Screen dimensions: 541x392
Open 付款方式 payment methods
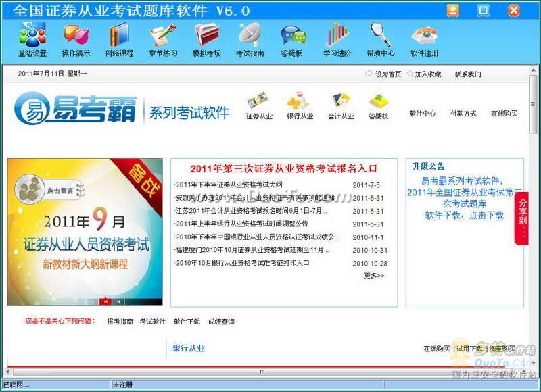click(x=463, y=114)
